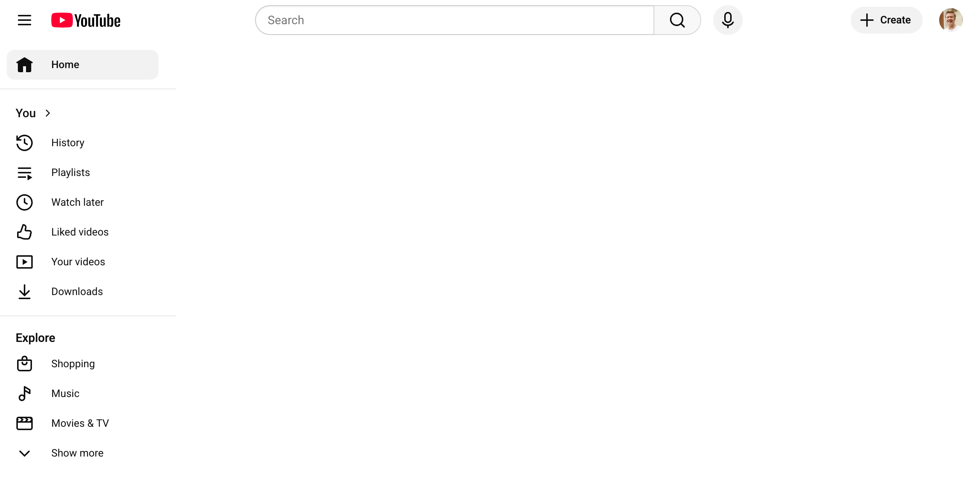Open the Shopping bag icon

click(24, 364)
